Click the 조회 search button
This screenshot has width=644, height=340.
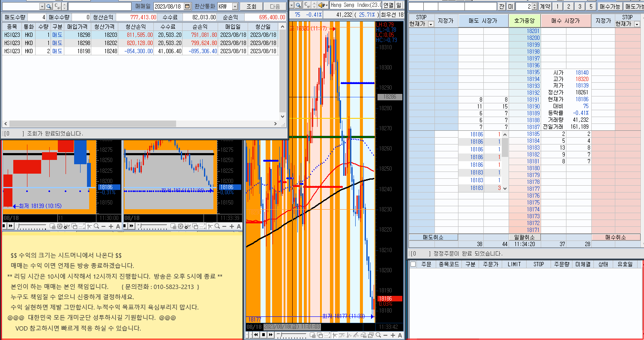[x=251, y=6]
